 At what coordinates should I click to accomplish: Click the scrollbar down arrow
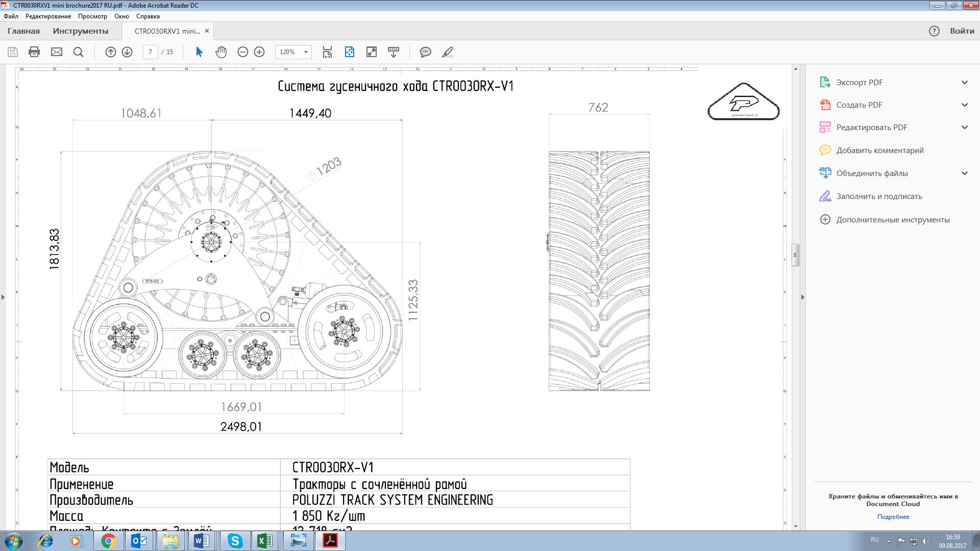click(795, 526)
